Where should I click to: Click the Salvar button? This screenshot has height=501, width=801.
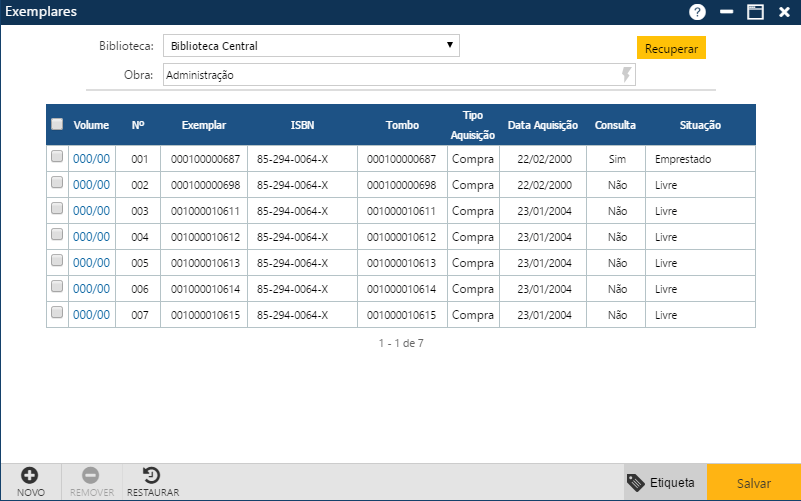point(753,482)
